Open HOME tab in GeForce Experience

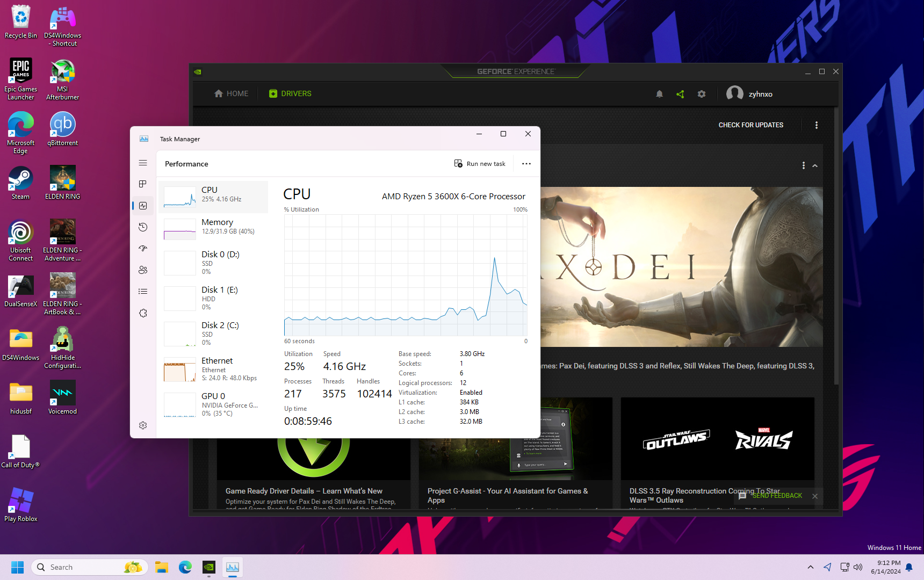pyautogui.click(x=231, y=93)
